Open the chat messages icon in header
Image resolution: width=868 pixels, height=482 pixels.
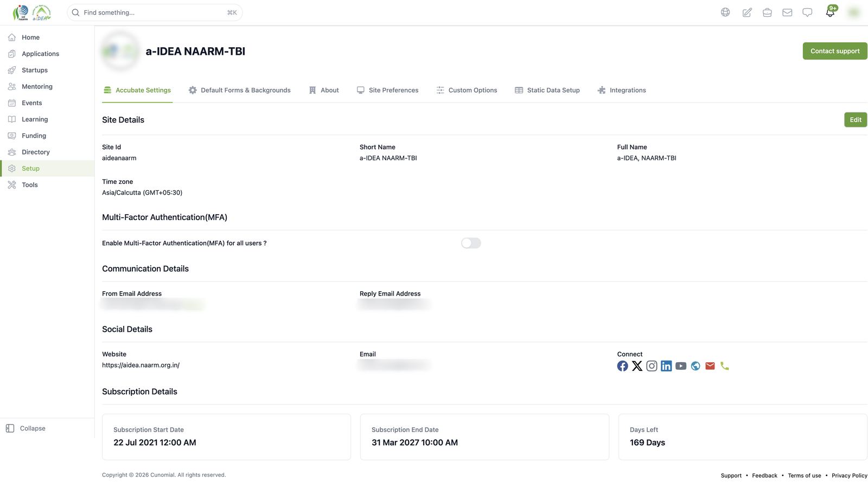pyautogui.click(x=807, y=12)
